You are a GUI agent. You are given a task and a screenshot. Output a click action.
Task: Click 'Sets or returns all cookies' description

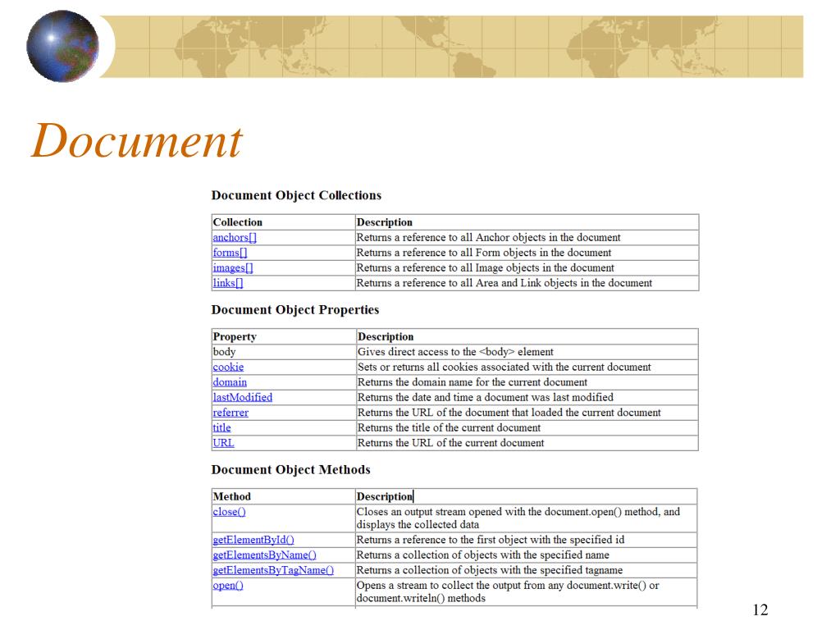click(x=504, y=367)
